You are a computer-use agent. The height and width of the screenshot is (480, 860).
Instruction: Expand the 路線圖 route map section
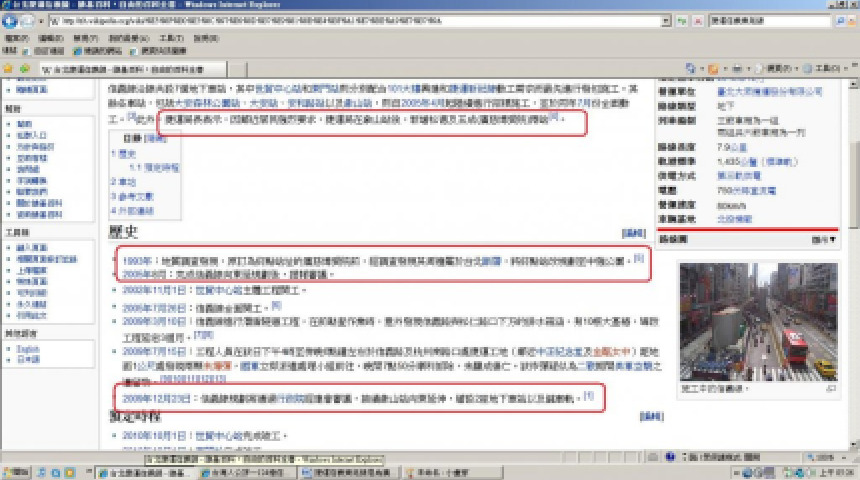pyautogui.click(x=825, y=240)
